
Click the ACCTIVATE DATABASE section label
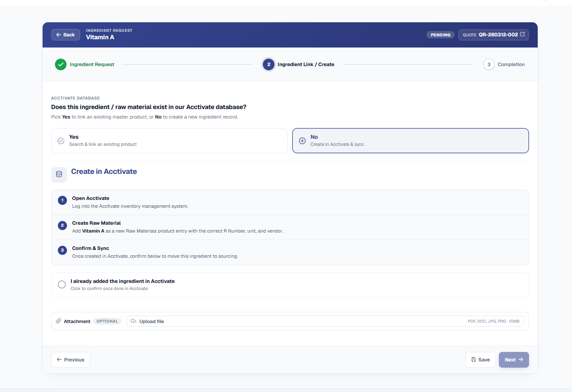coord(75,98)
